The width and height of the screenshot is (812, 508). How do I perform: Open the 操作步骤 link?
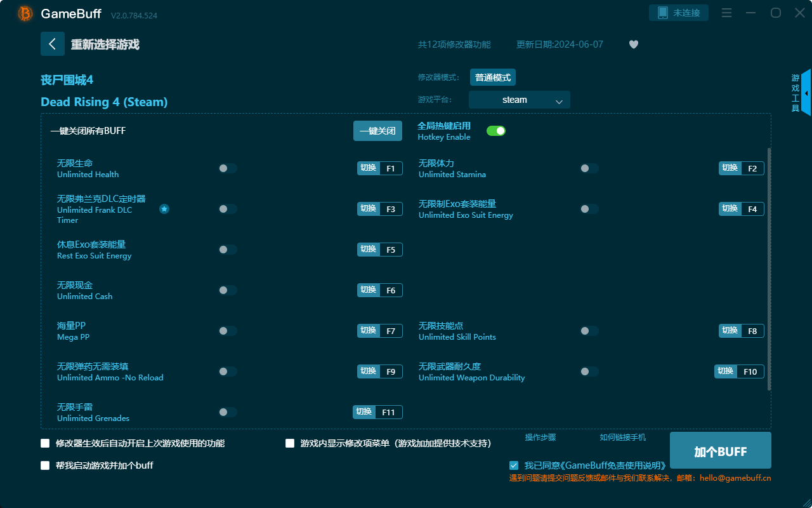pos(540,438)
